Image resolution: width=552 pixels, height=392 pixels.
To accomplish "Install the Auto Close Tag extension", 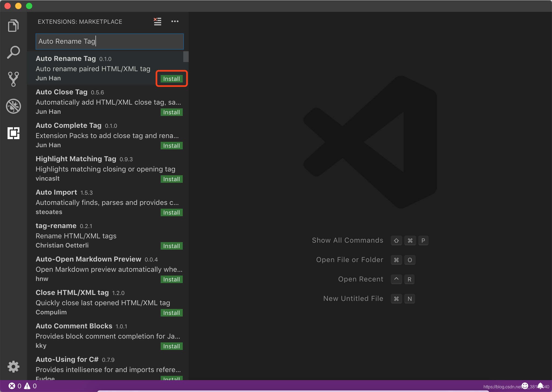I will click(x=171, y=112).
